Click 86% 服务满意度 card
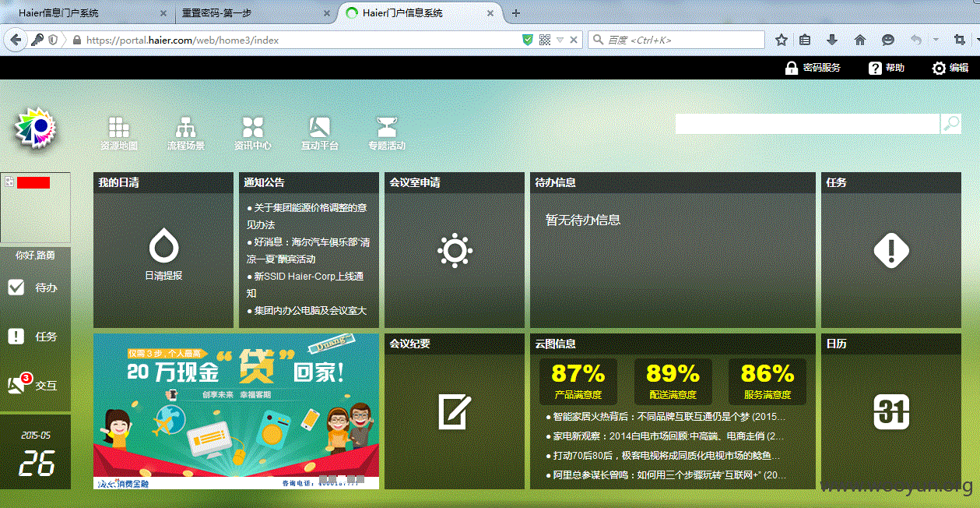The width and height of the screenshot is (980, 508). coord(767,381)
